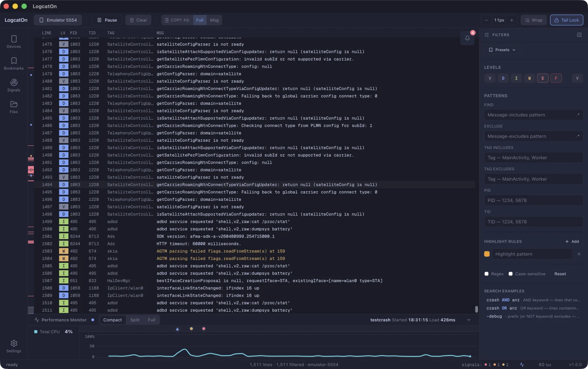Screen dimensions: 588x369
Task: Click the Total CPU color swatch
Action: (x=36, y=332)
